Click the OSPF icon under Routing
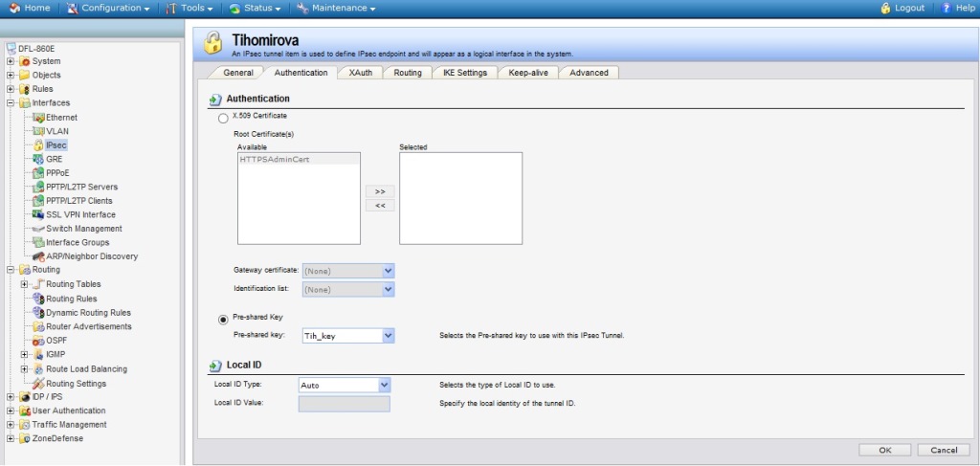This screenshot has height=466, width=980. tap(38, 341)
